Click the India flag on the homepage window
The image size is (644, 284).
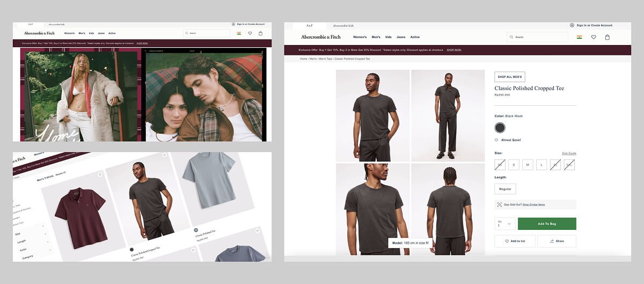point(239,33)
